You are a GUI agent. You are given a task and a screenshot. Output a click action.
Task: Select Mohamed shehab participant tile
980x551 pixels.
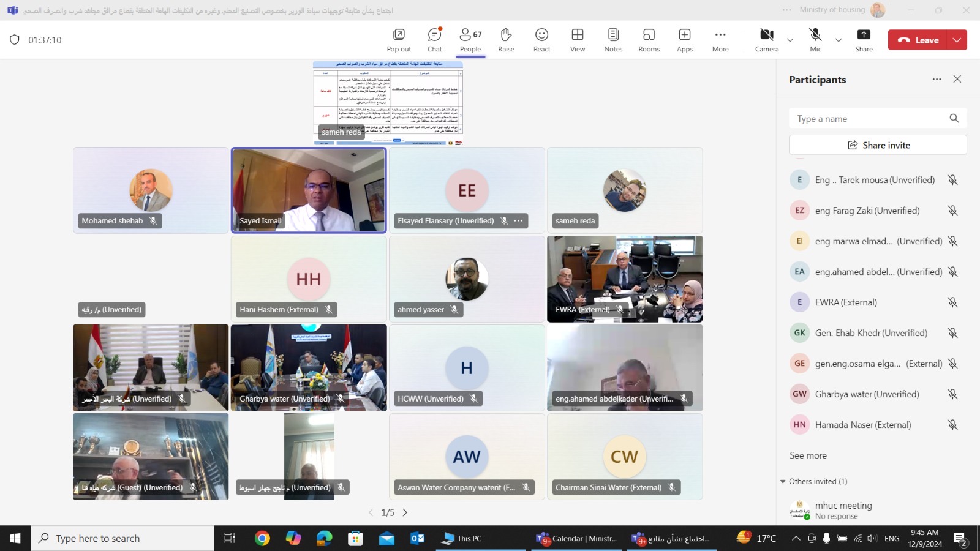click(151, 190)
